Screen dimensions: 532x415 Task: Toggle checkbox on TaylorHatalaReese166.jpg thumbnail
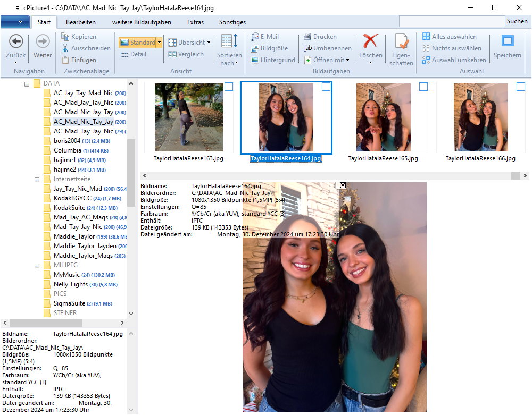coord(521,87)
